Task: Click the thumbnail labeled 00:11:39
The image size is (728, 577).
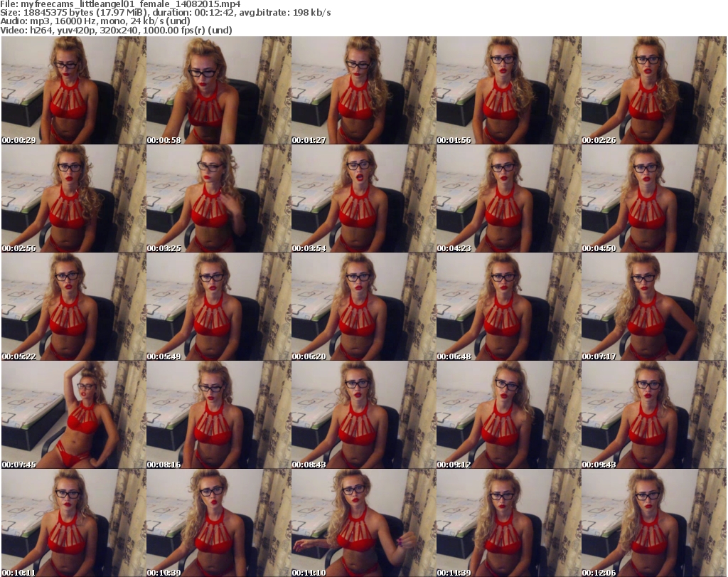Action: pyautogui.click(x=509, y=523)
